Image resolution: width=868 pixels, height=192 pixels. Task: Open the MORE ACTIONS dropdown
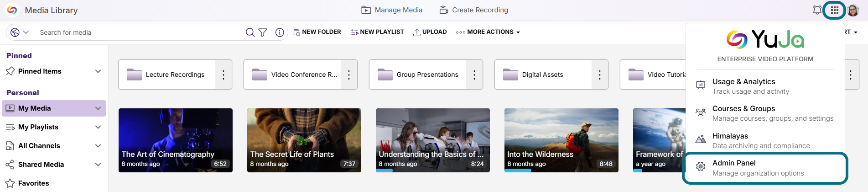click(x=488, y=32)
